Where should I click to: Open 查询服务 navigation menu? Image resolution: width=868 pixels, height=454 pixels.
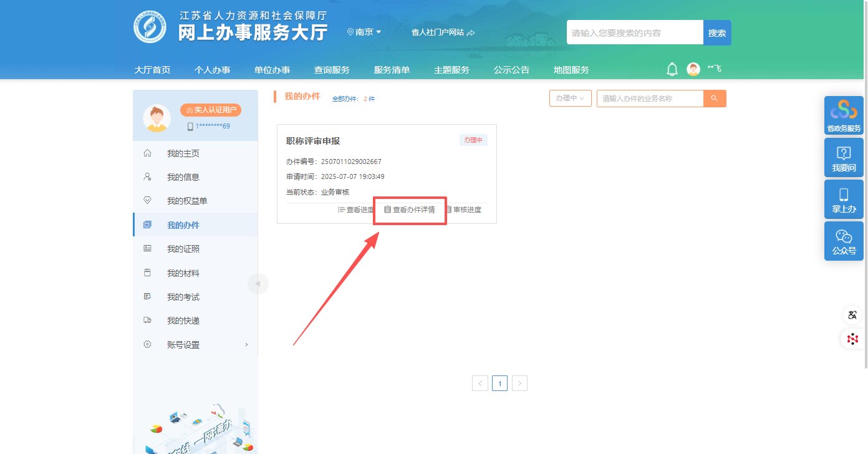click(332, 70)
